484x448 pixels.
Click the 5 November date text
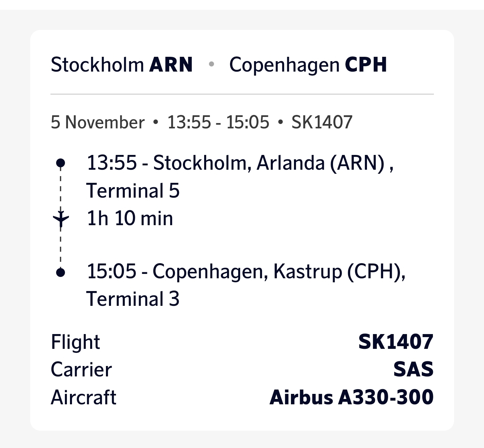point(98,122)
